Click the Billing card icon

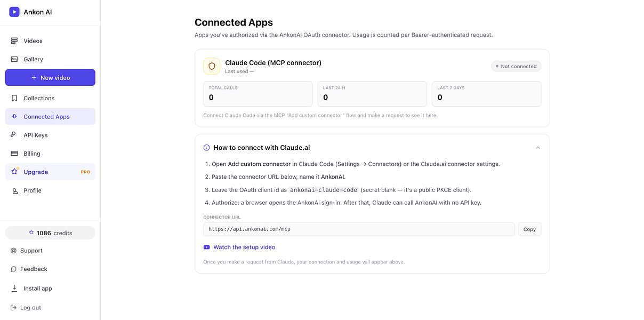click(14, 154)
